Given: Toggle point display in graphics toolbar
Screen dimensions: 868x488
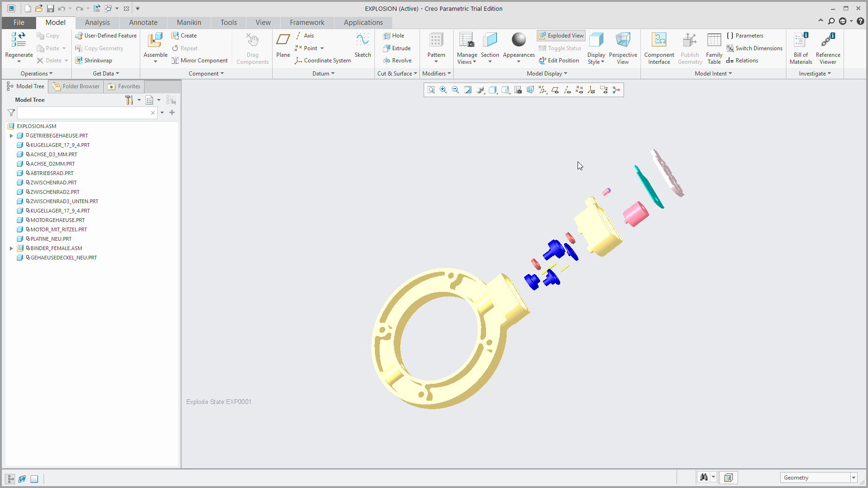Looking at the screenshot, I should [579, 90].
